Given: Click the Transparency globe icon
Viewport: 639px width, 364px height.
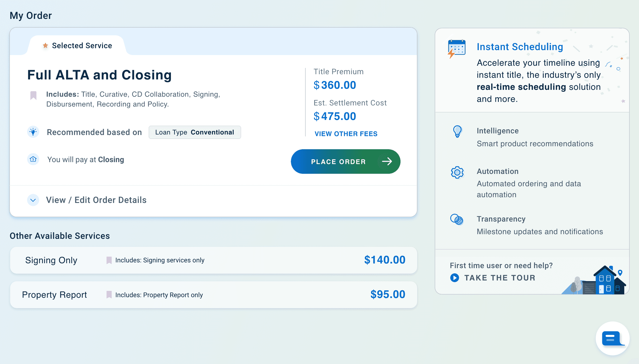Looking at the screenshot, I should (x=457, y=219).
